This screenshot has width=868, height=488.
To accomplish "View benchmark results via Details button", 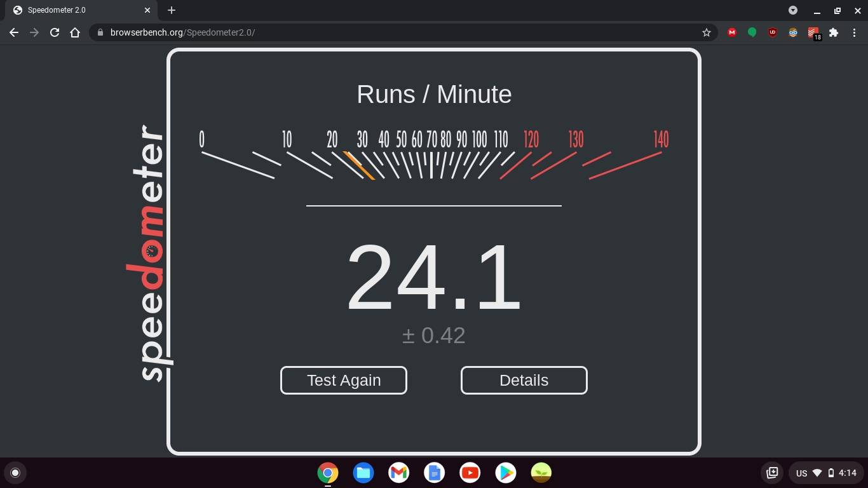I will [524, 380].
